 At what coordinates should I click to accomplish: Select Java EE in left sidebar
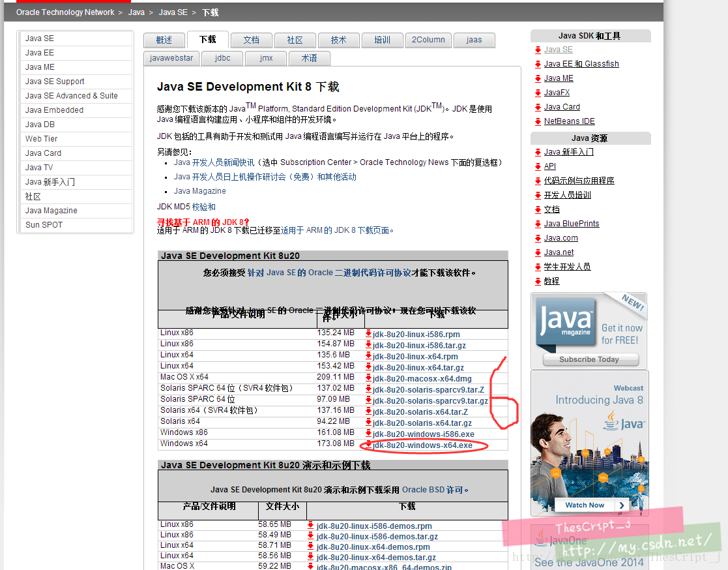(x=76, y=53)
